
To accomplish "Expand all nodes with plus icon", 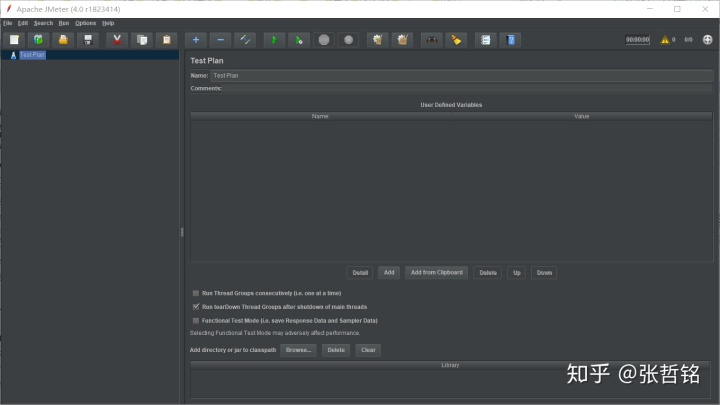I will pyautogui.click(x=196, y=40).
